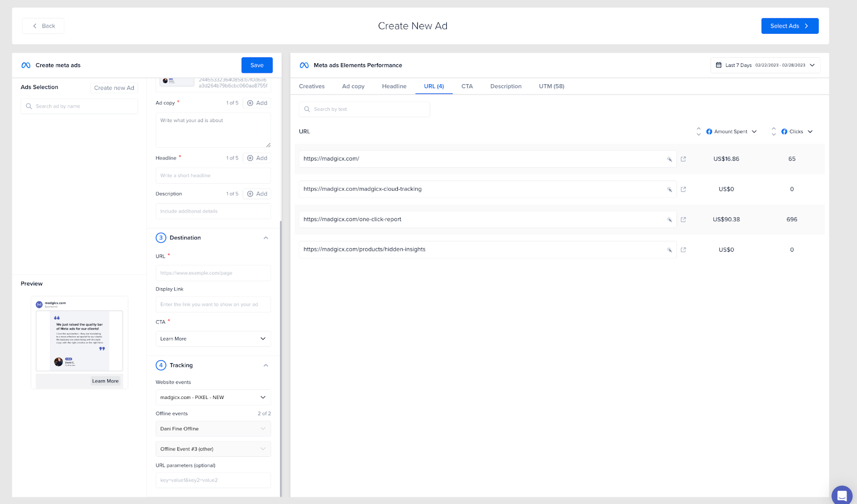
Task: Collapse the Tracking section
Action: (266, 365)
